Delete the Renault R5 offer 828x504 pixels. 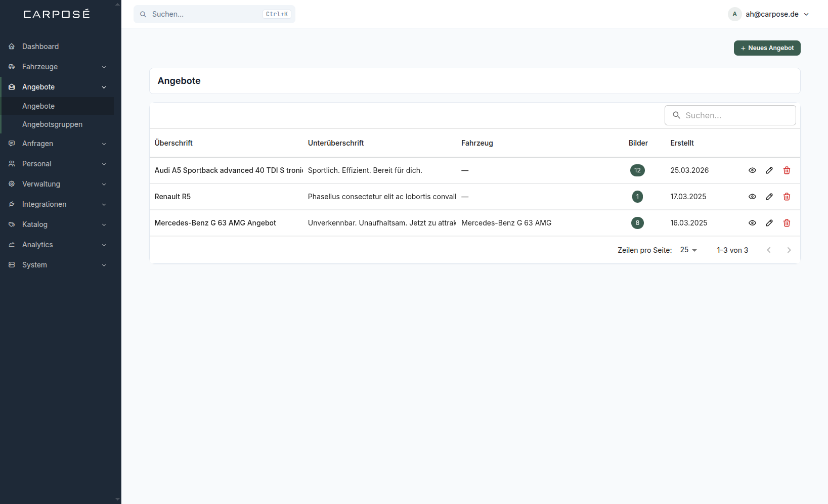click(787, 197)
